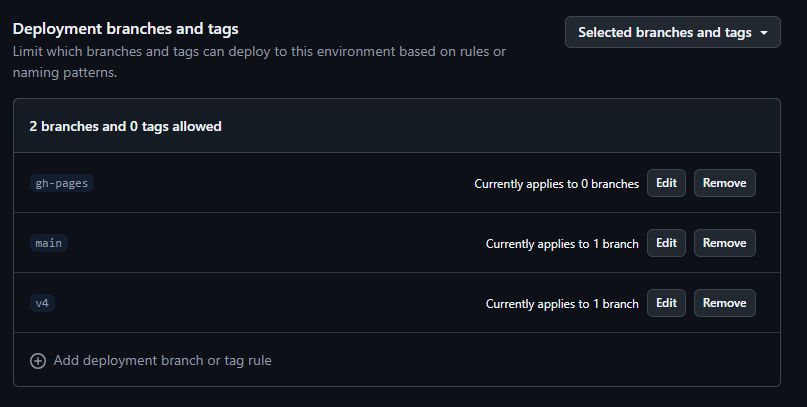Remove the main branch rule
Image resolution: width=807 pixels, height=407 pixels.
pyautogui.click(x=725, y=243)
